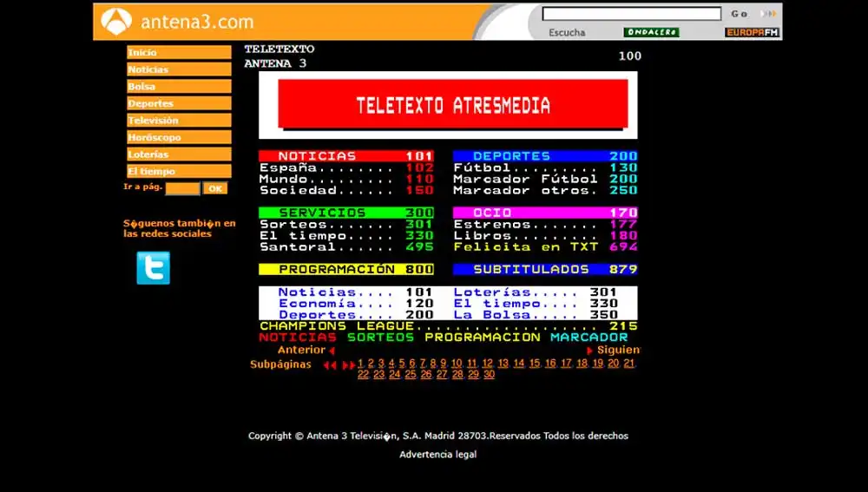
Task: Open Televisión in the sidebar menu
Action: coord(179,120)
